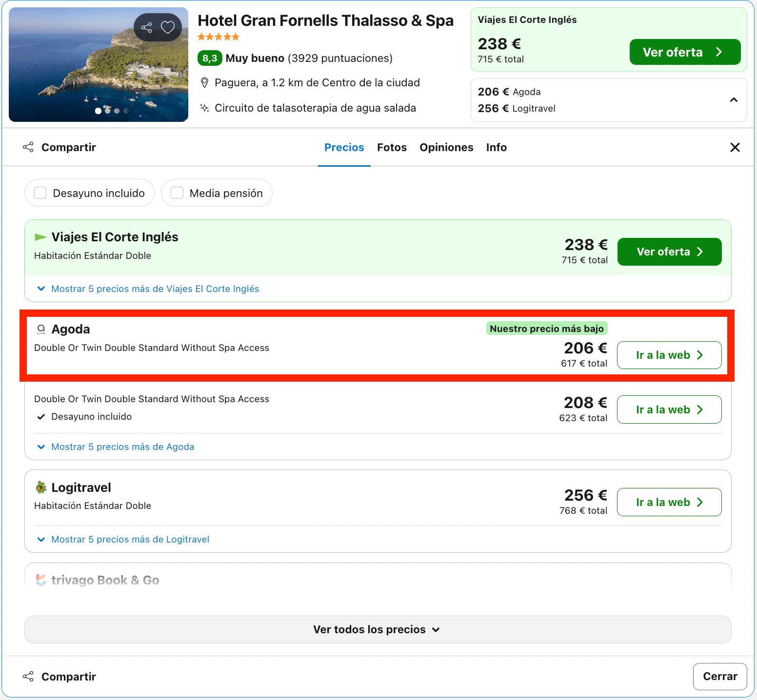This screenshot has width=757, height=700.
Task: Click the trivago Book & Go logo
Action: [x=41, y=580]
